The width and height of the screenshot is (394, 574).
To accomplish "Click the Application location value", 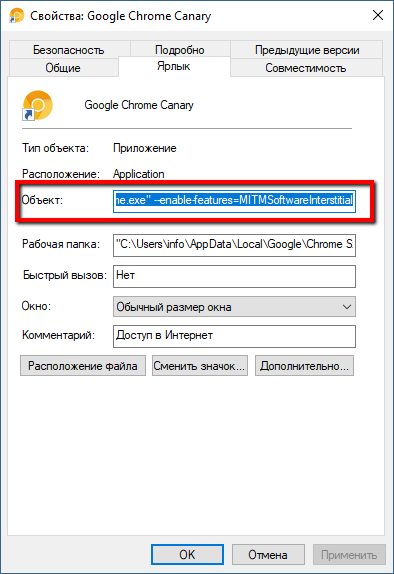I will click(x=138, y=174).
